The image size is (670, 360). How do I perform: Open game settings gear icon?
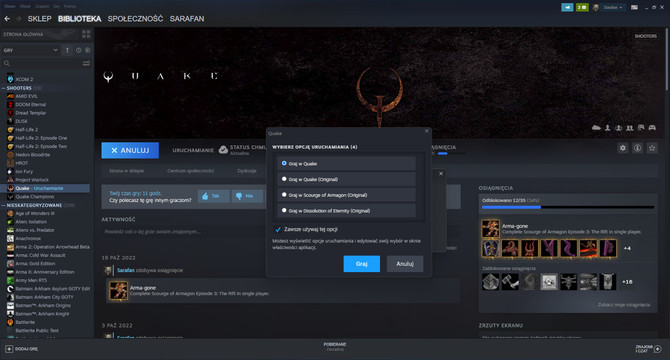[x=623, y=148]
